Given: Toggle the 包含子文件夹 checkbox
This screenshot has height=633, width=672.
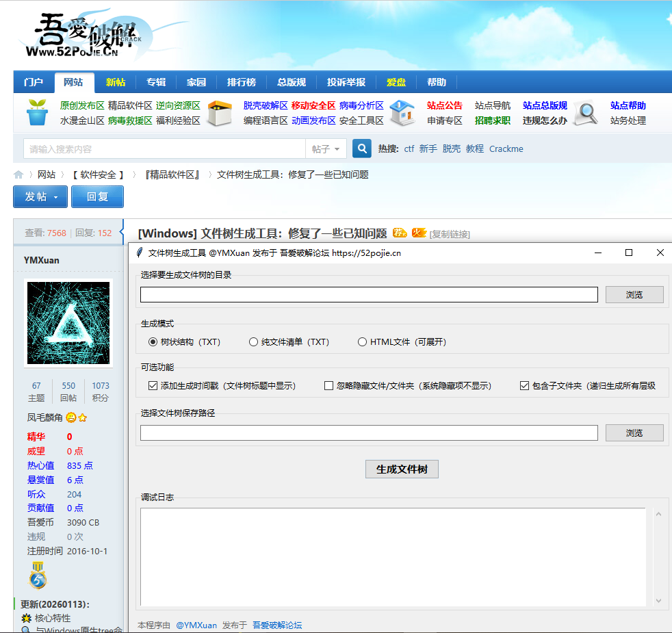Looking at the screenshot, I should [524, 386].
